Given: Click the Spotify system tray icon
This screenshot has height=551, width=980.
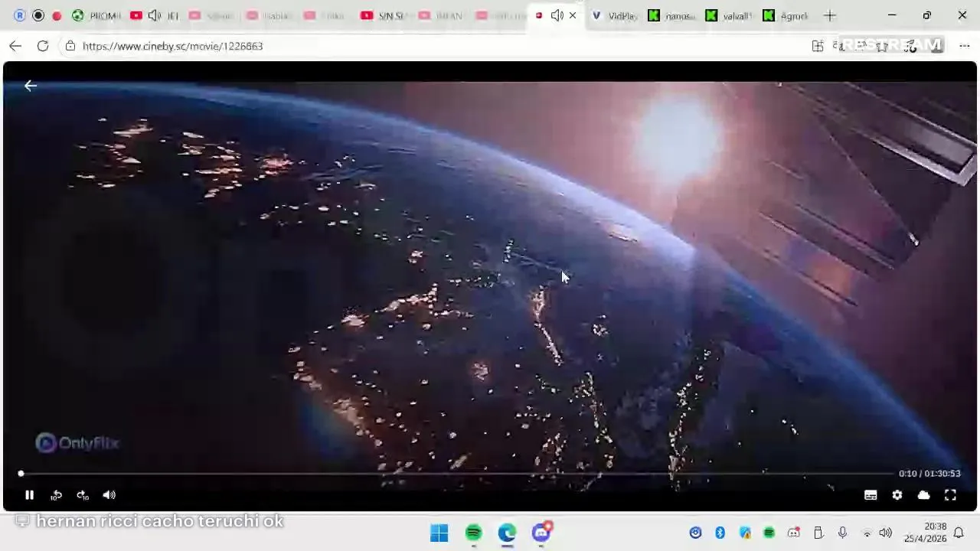Looking at the screenshot, I should tap(769, 533).
